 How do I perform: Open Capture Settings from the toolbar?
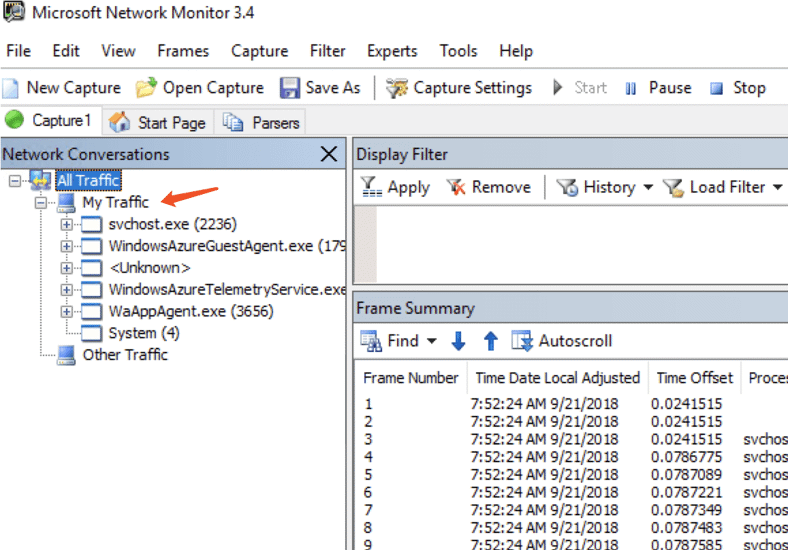(459, 88)
